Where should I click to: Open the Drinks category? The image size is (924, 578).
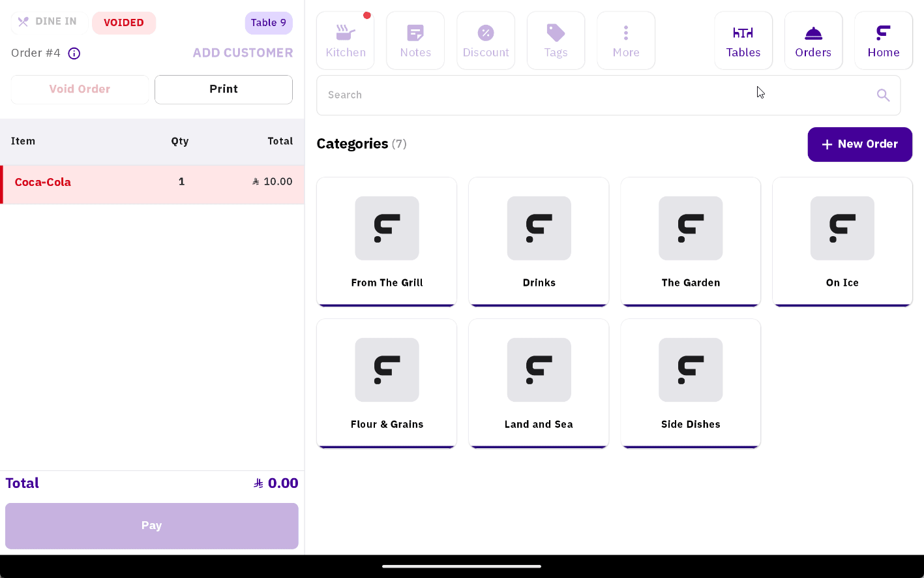click(x=539, y=241)
